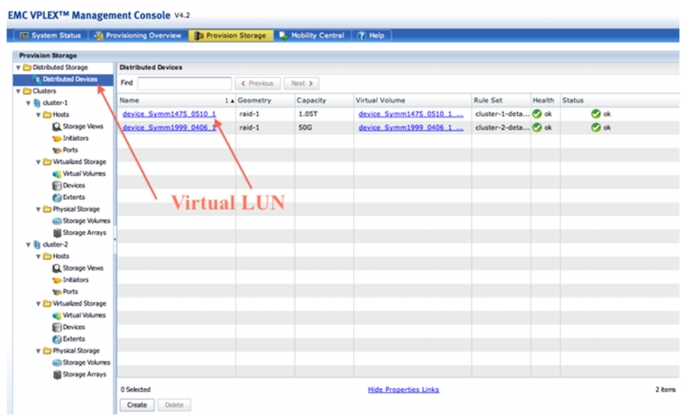685x420 pixels.
Task: Open device_Symm1999_0406_1 in the Name column
Action: click(169, 127)
